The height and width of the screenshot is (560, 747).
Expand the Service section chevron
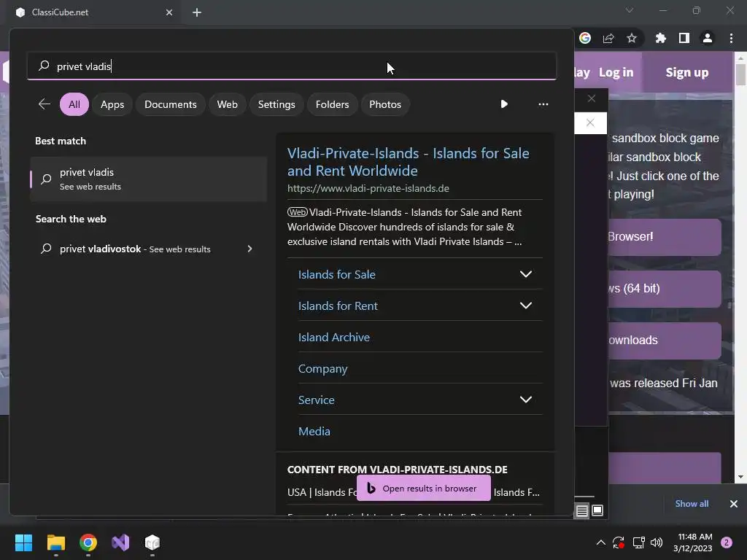[x=526, y=400]
